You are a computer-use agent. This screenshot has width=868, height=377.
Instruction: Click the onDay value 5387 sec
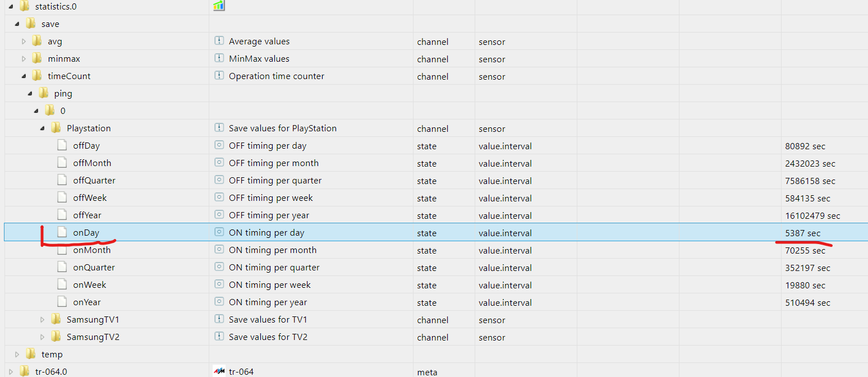pyautogui.click(x=802, y=233)
